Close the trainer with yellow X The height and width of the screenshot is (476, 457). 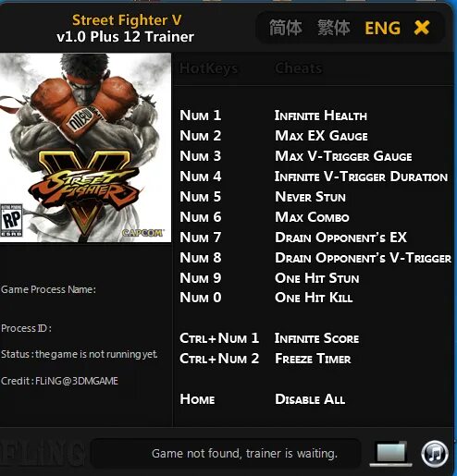422,28
